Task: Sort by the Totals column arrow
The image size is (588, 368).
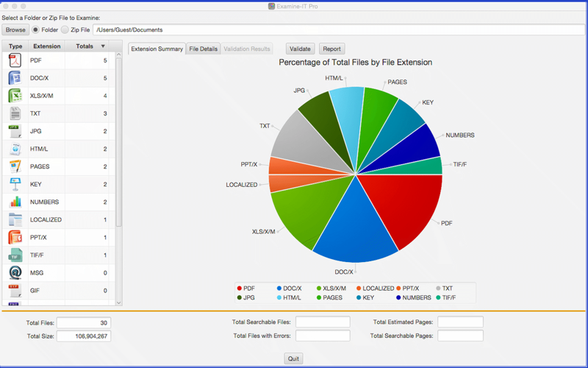Action: pyautogui.click(x=103, y=46)
